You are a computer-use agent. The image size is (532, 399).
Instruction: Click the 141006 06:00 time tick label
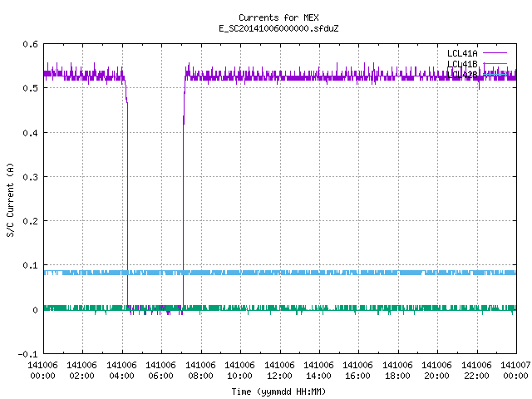click(x=160, y=371)
